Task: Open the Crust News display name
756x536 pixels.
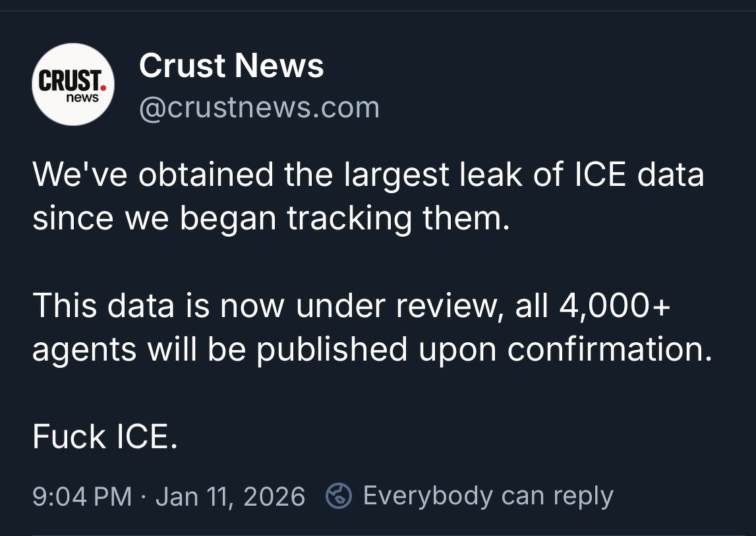Action: tap(231, 65)
